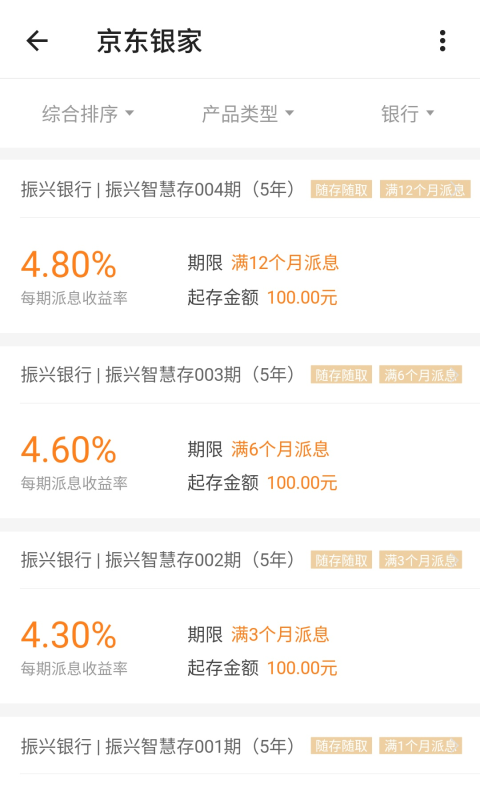Open 振兴智慧存002期 product title
480x800 pixels.
(x=158, y=560)
